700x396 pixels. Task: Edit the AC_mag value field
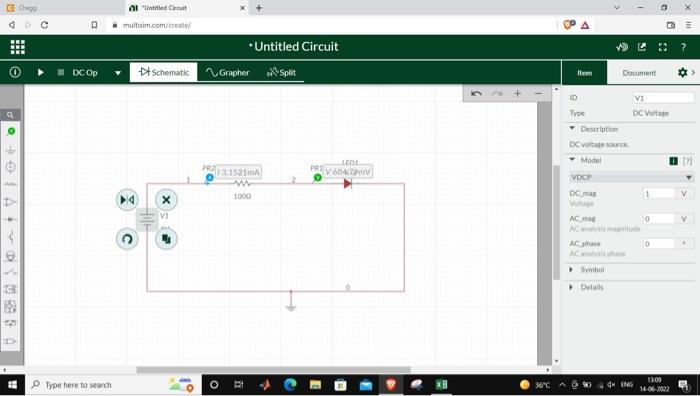tap(659, 218)
